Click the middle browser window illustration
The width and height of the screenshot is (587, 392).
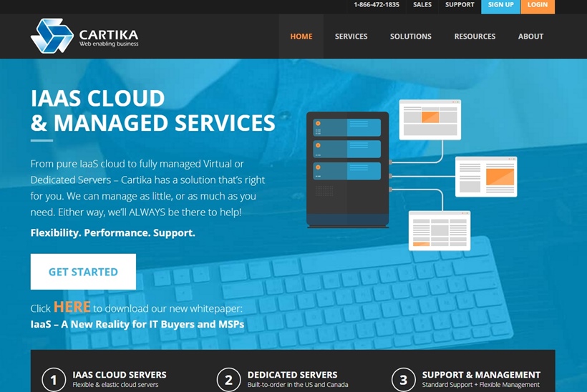click(x=486, y=177)
